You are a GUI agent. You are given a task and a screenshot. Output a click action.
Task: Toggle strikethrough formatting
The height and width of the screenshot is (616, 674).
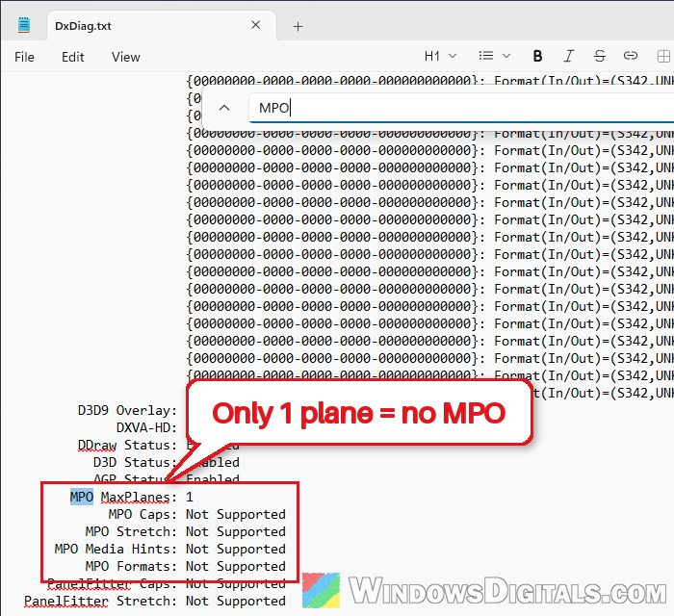(x=600, y=56)
